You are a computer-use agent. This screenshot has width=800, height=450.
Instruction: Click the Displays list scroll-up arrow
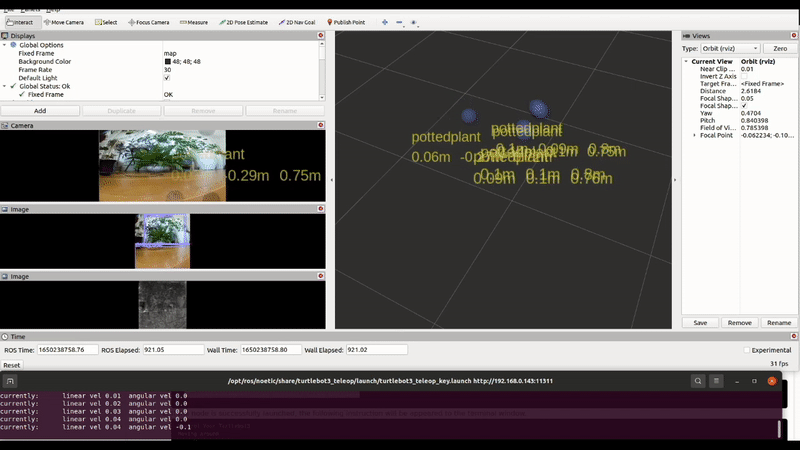[322, 44]
